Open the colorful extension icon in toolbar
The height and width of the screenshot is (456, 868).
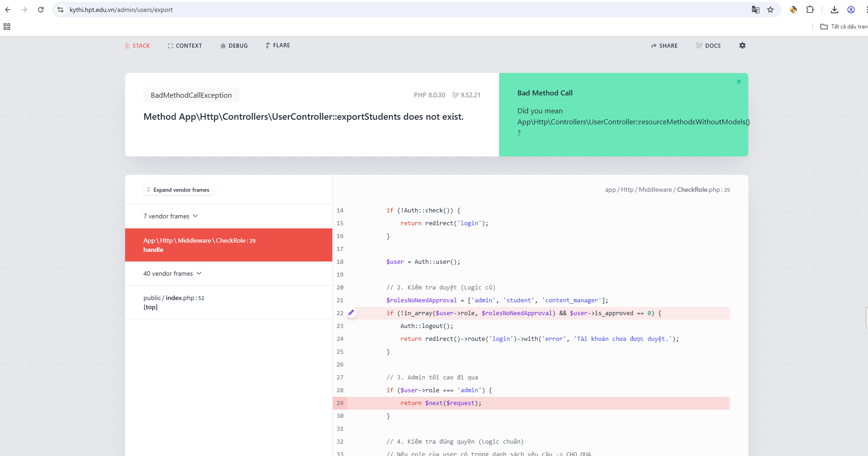tap(793, 10)
